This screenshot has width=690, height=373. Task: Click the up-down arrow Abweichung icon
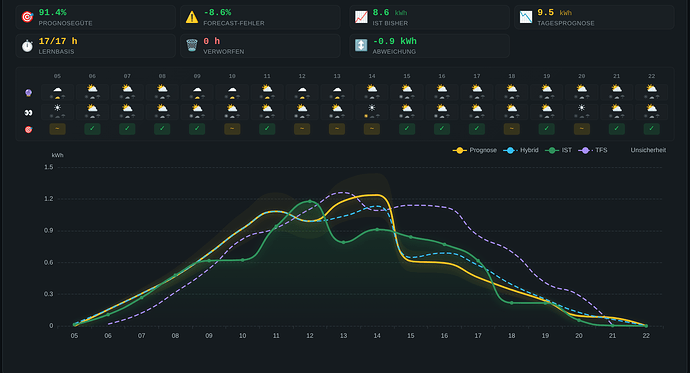(361, 45)
